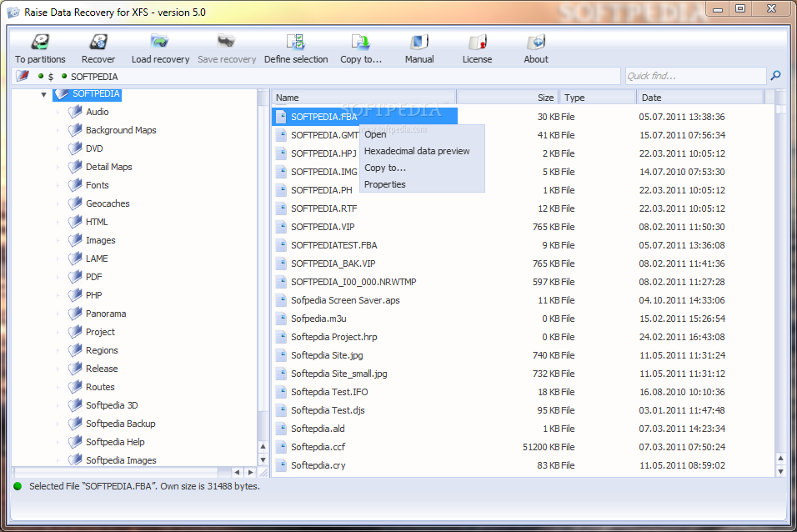Select the Routes folder
This screenshot has width=797, height=532.
coord(100,387)
